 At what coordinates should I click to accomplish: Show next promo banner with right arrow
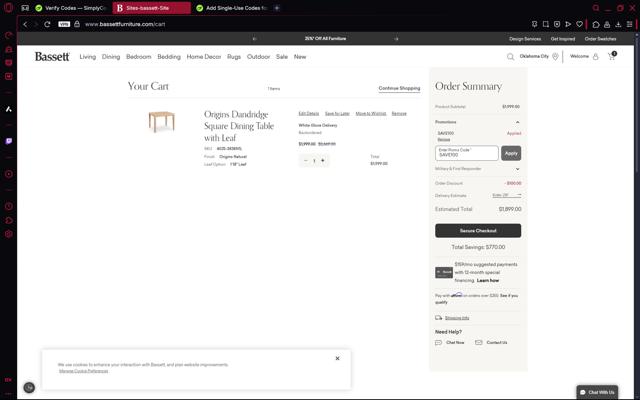(396, 39)
